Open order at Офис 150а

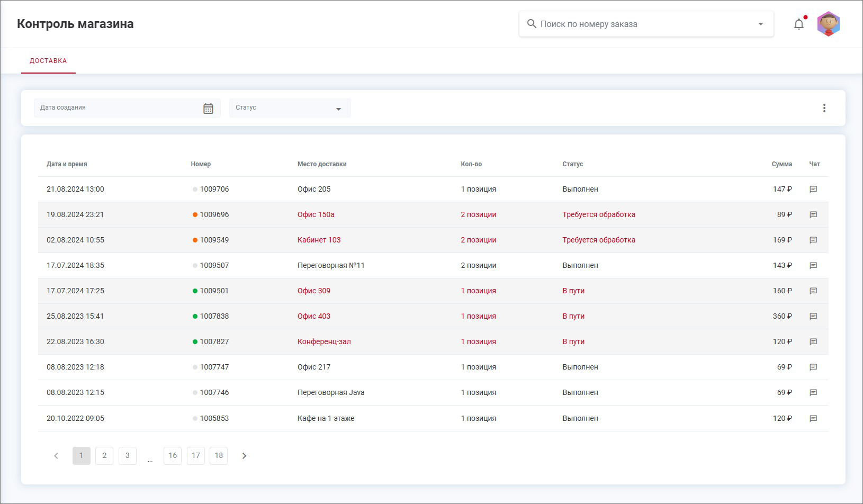pyautogui.click(x=316, y=215)
